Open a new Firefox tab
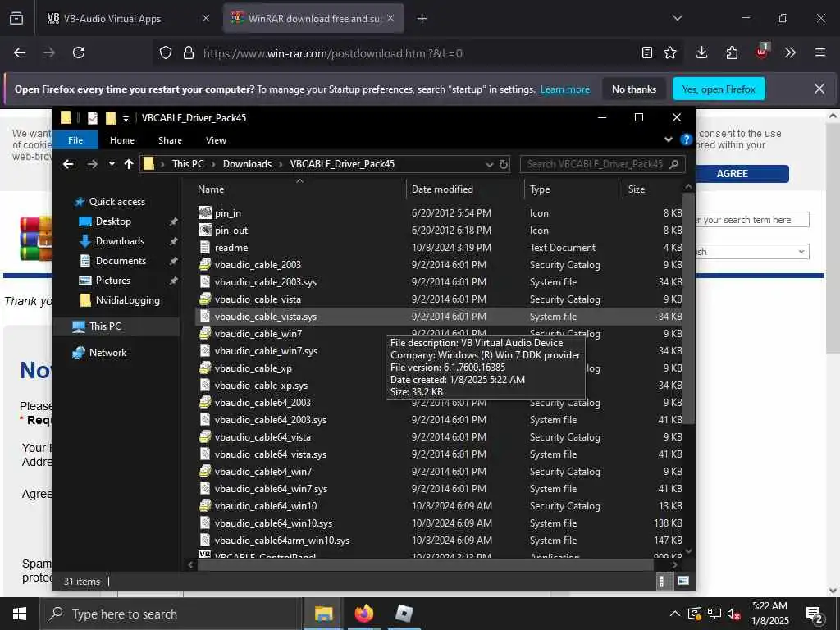The height and width of the screenshot is (630, 840). point(422,19)
